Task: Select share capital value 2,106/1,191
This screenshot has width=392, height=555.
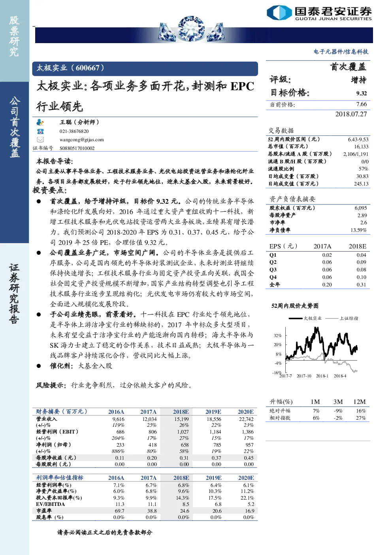Action: point(356,154)
